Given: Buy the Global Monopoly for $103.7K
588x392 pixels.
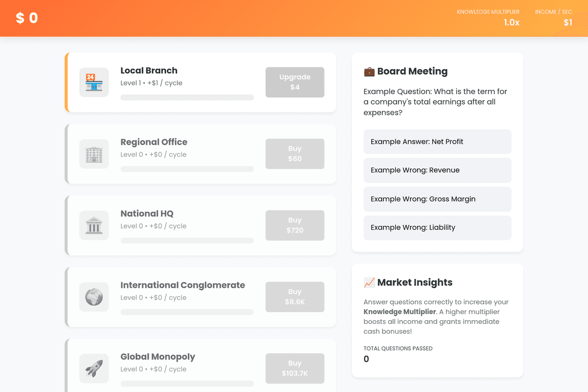Looking at the screenshot, I should click(x=295, y=369).
